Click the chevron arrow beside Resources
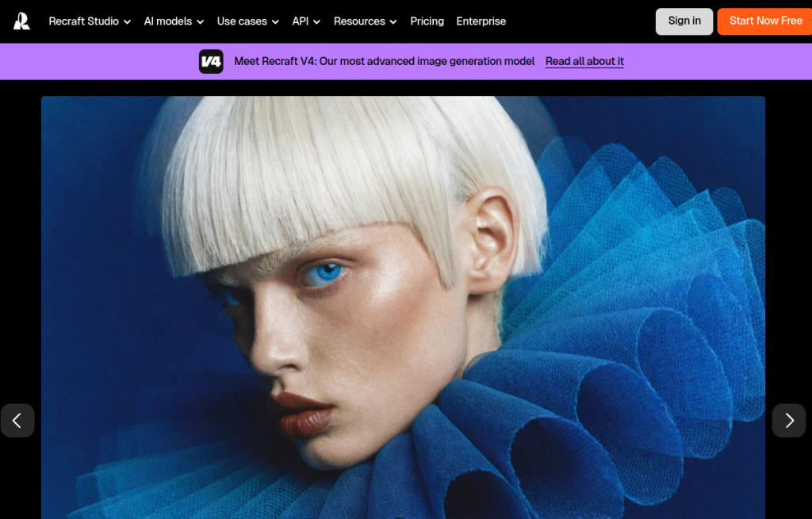Screen dimensions: 812x519 coord(393,22)
